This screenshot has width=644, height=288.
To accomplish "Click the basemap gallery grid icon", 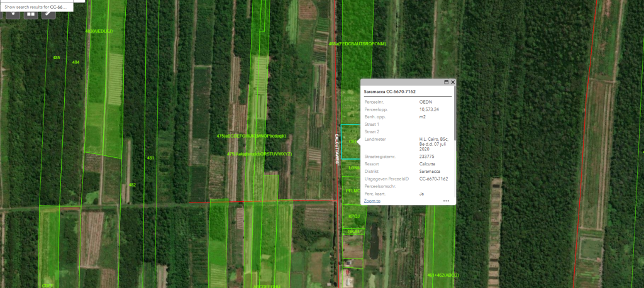I will (x=30, y=13).
